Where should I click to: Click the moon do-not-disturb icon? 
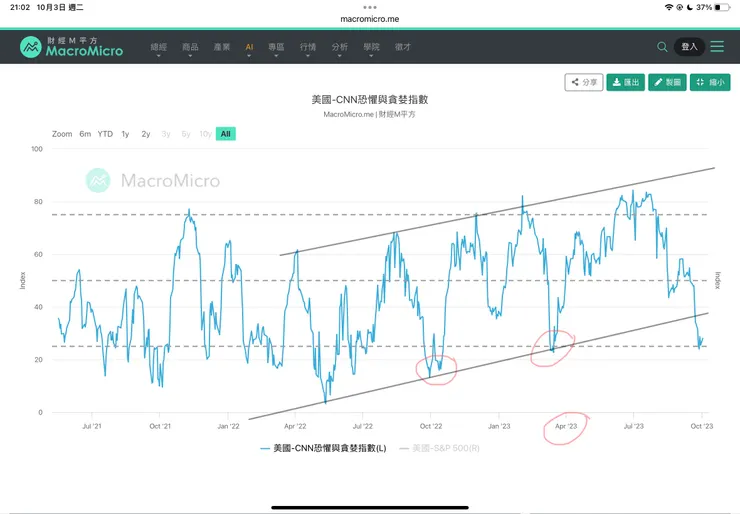tap(690, 7)
